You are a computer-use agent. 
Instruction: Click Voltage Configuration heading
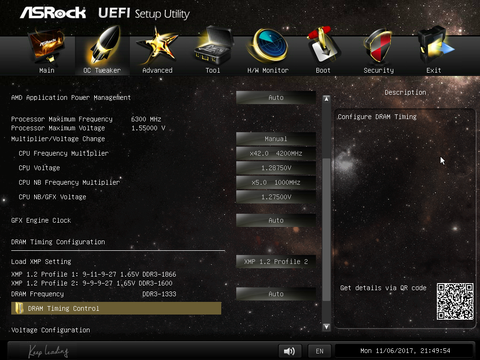(51, 330)
